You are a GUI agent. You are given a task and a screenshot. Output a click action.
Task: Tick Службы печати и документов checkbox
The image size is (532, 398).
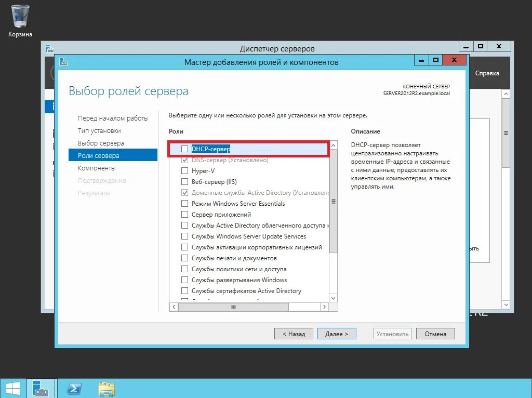pos(184,258)
